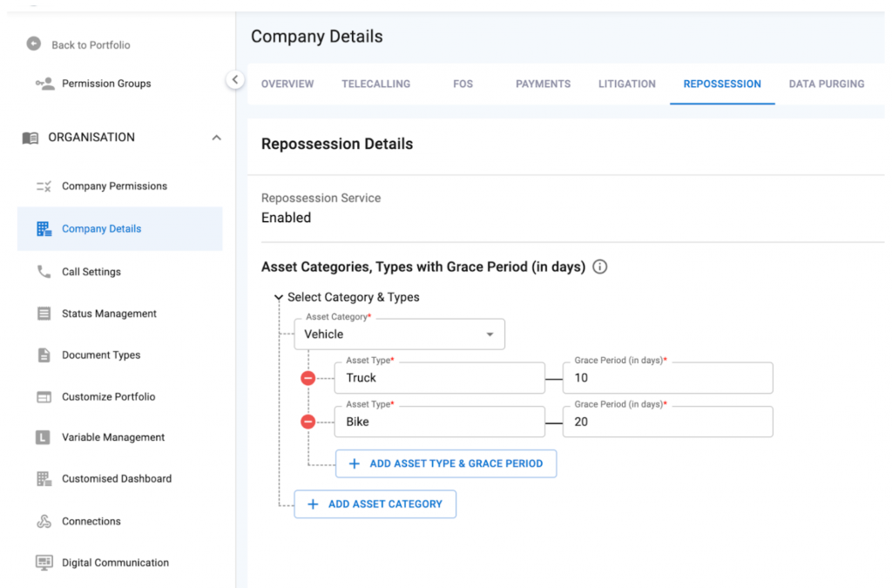The width and height of the screenshot is (892, 588).
Task: Click Add Asset Type & Grace Period label
Action: tap(456, 464)
